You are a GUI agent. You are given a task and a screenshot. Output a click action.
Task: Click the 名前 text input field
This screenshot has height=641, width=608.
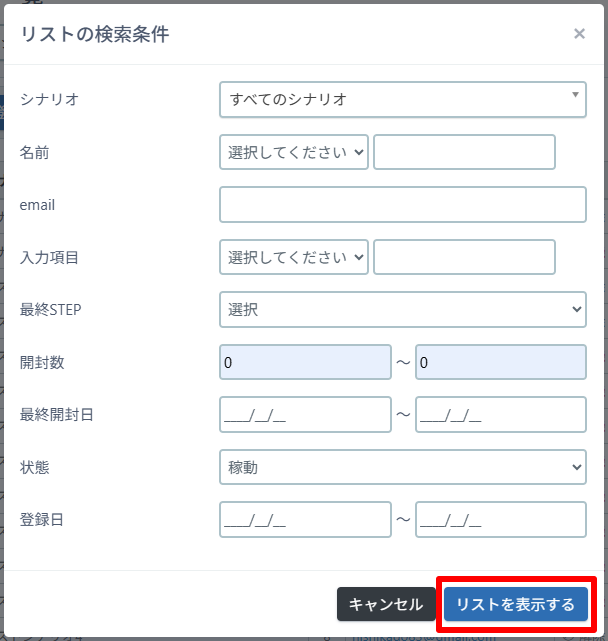click(x=464, y=152)
